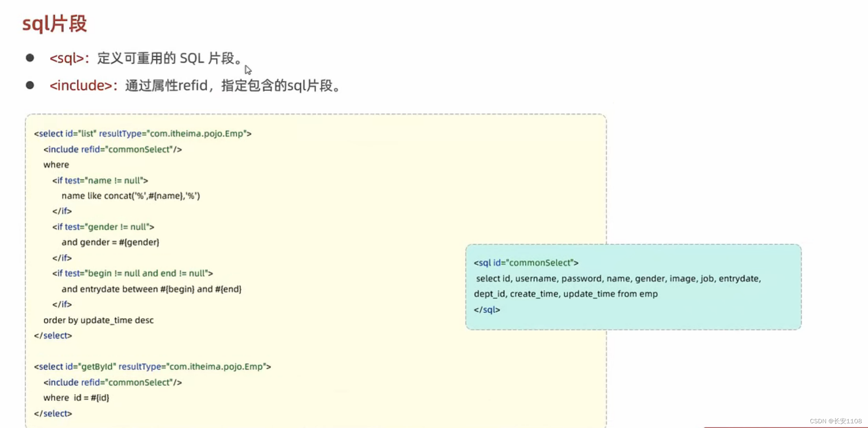
Task: Click 'select id, username, password...' line
Action: coord(618,279)
